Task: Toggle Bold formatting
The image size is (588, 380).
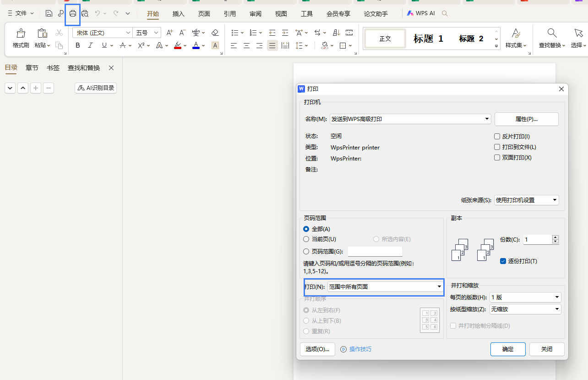Action: [78, 45]
